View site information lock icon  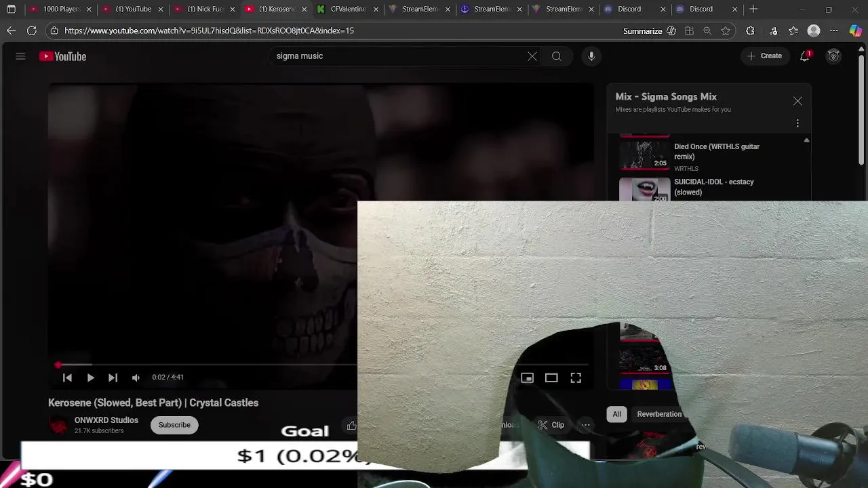pyautogui.click(x=54, y=30)
